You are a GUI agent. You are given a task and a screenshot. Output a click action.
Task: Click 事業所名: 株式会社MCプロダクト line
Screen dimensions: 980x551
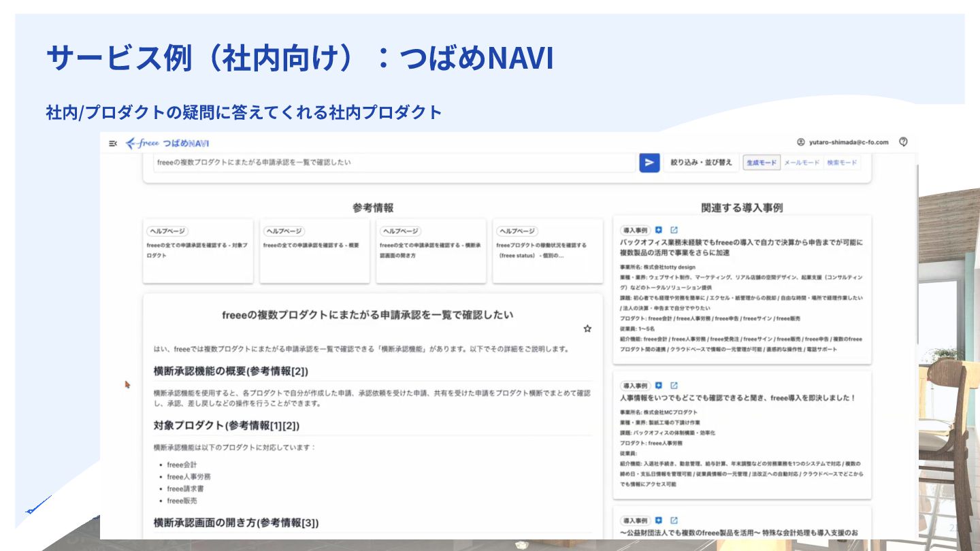pos(658,412)
